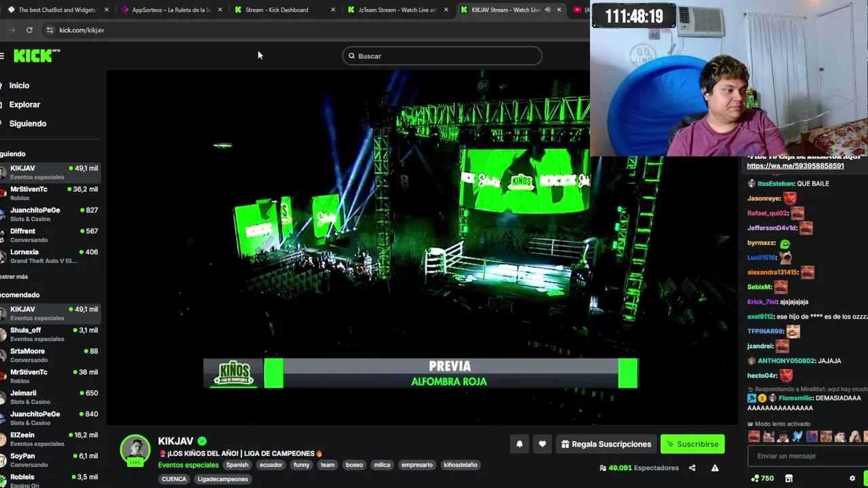This screenshot has height=488, width=868.
Task: Select the milica tag
Action: [x=382, y=465]
